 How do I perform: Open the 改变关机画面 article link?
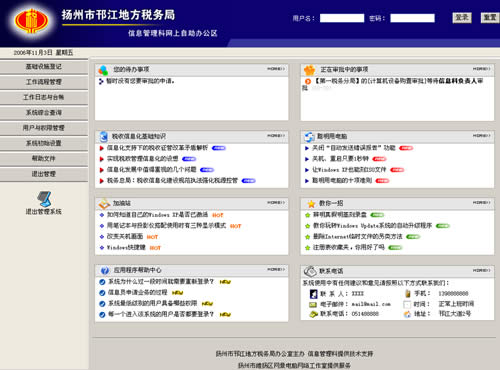(125, 237)
